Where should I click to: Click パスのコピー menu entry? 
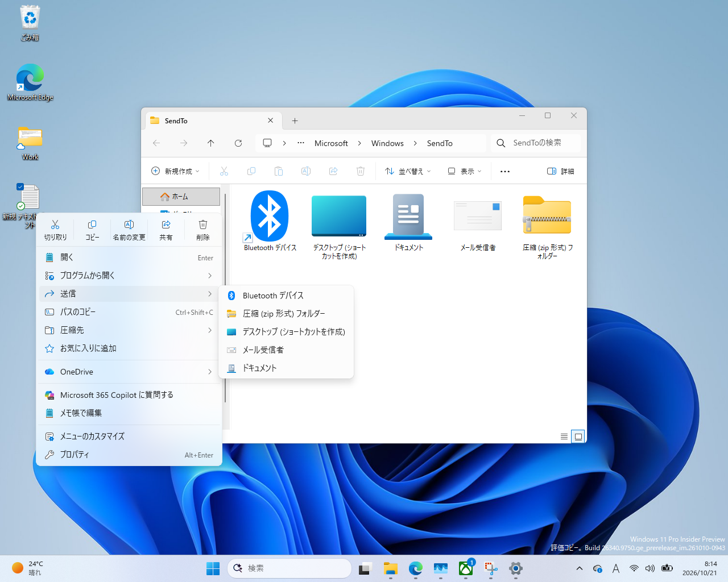coord(129,312)
